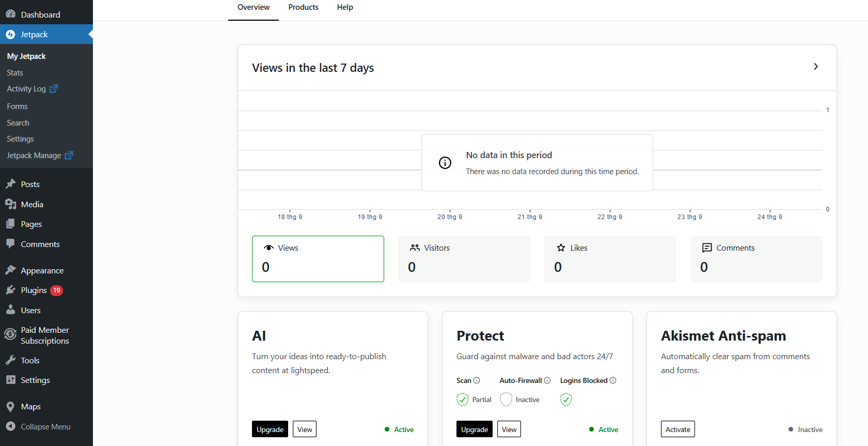Click the Scan info icon

point(477,380)
